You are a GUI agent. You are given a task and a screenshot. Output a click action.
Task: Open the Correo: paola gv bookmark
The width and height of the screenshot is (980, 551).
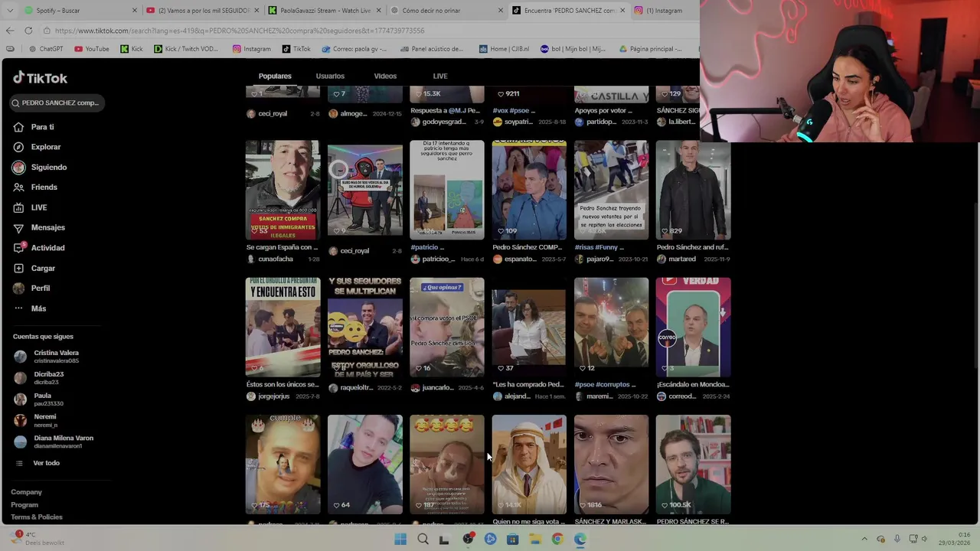point(354,49)
